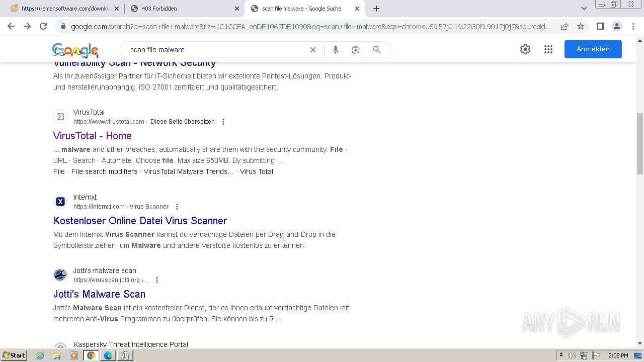The width and height of the screenshot is (644, 362).
Task: Open Internet Explorer from taskbar
Action: coord(40,355)
